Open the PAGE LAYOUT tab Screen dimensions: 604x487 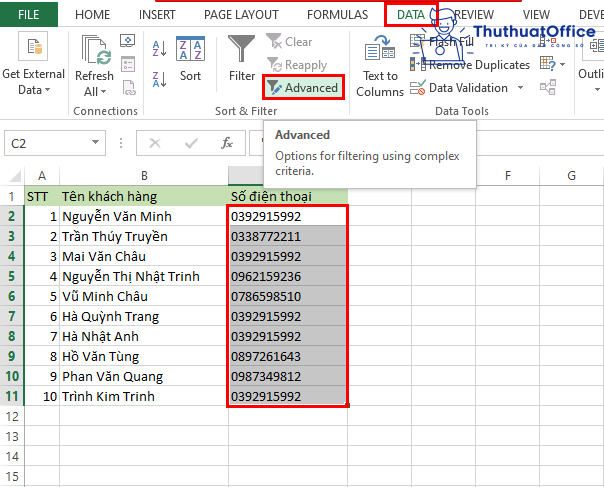(241, 15)
